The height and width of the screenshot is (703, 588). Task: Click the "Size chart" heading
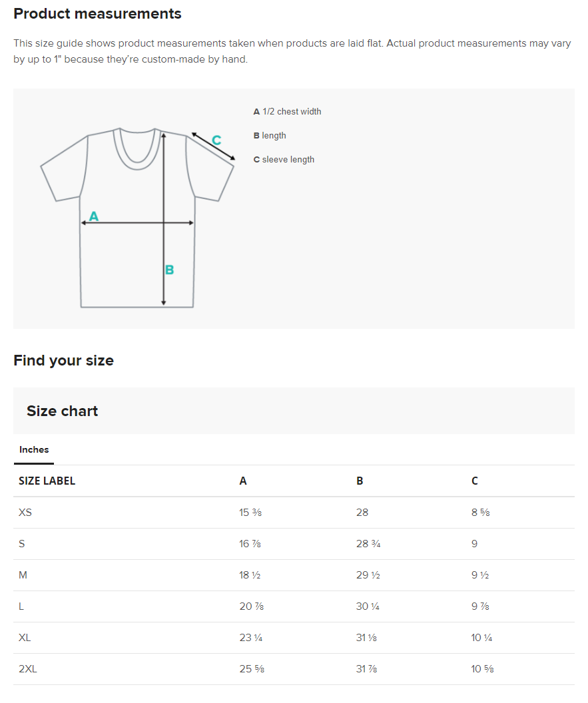pos(62,411)
